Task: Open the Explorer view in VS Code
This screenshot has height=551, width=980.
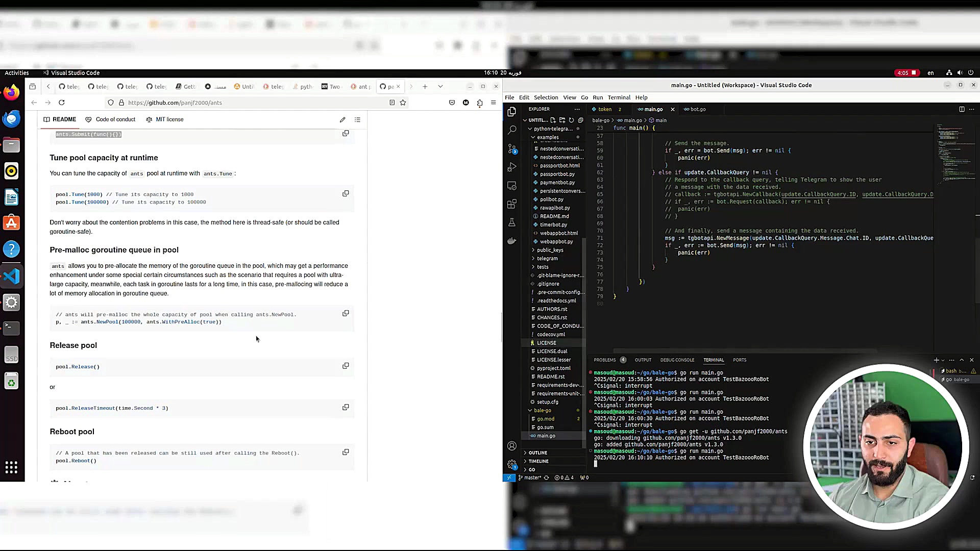Action: coord(512,111)
